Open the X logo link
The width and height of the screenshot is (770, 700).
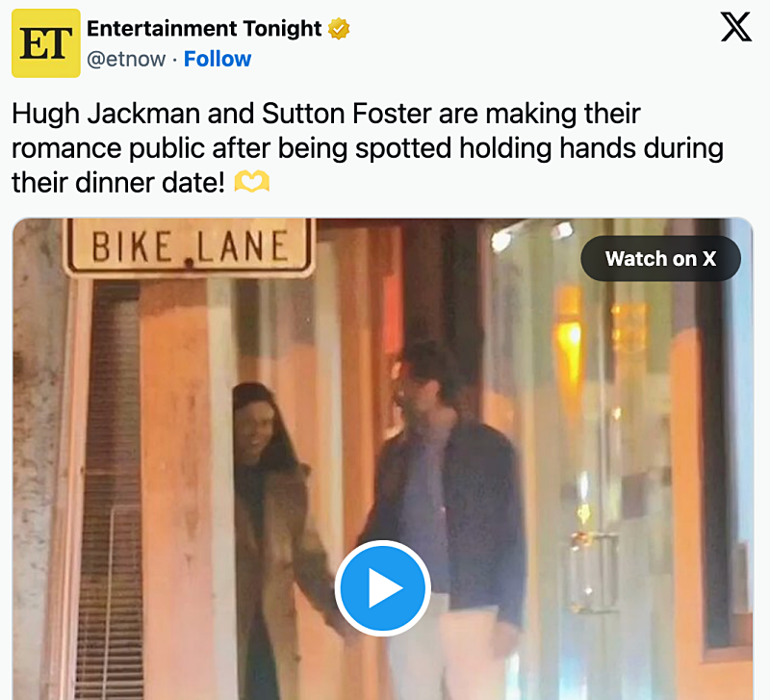[735, 27]
